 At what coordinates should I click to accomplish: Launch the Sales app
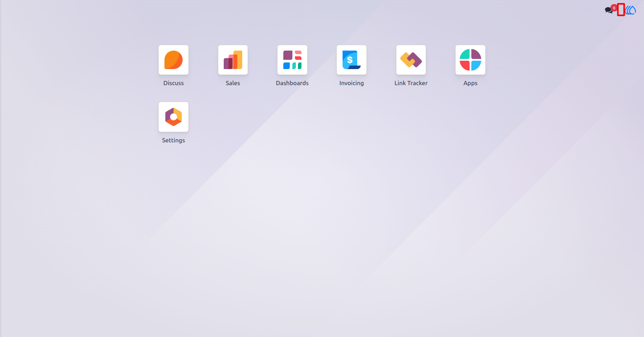233,60
